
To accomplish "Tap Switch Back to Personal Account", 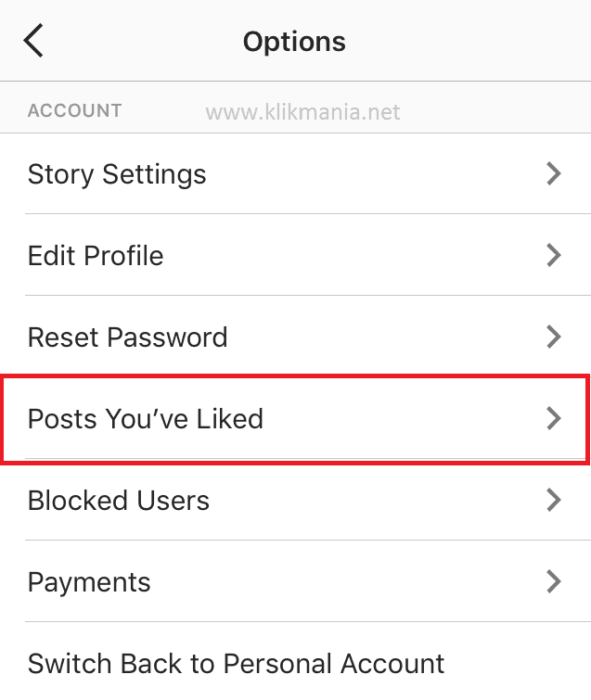I will (237, 664).
